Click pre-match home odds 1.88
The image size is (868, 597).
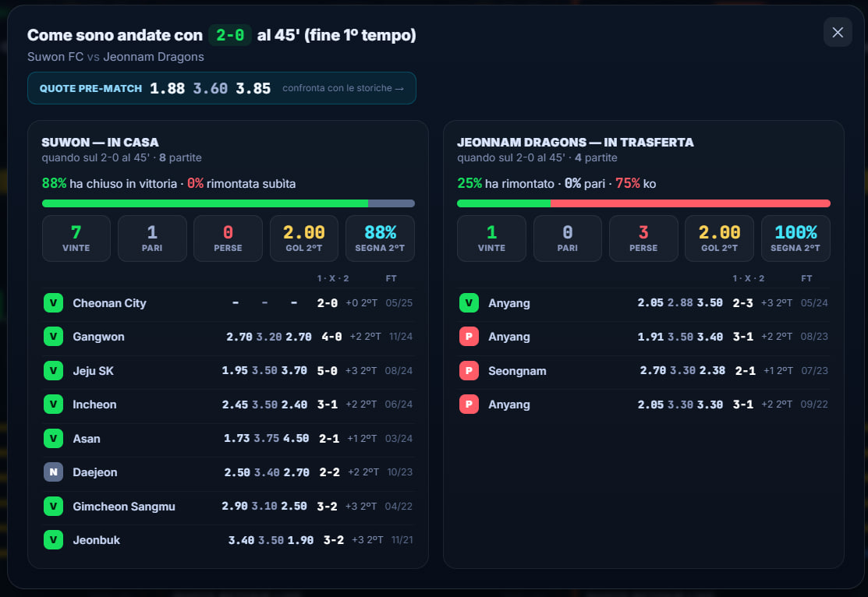(167, 89)
